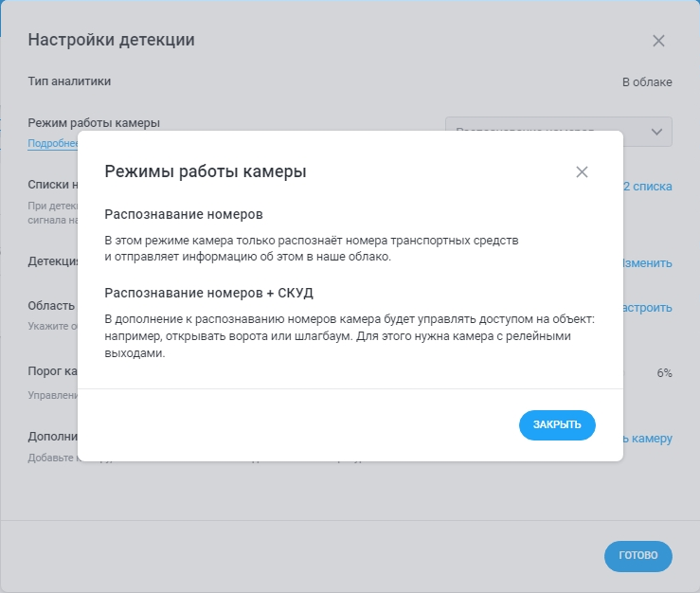700x593 pixels.
Task: Expand the camera mode dropdown arrow
Action: click(656, 132)
